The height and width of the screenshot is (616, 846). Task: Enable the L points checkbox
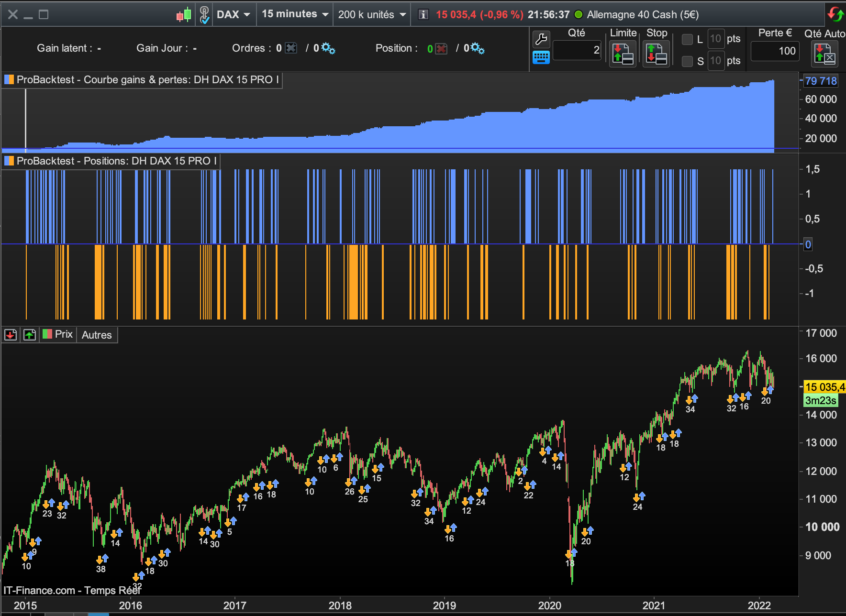pos(687,39)
